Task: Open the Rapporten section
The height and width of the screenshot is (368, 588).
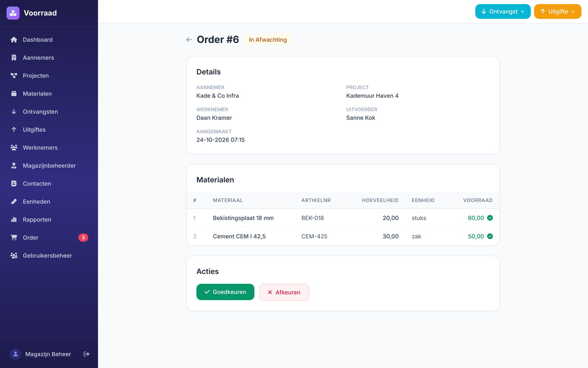Action: pos(49,220)
